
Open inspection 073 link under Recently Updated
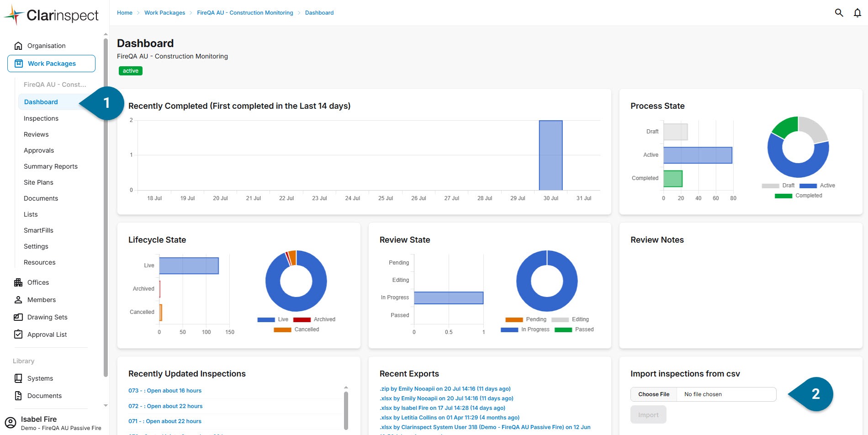(x=165, y=391)
